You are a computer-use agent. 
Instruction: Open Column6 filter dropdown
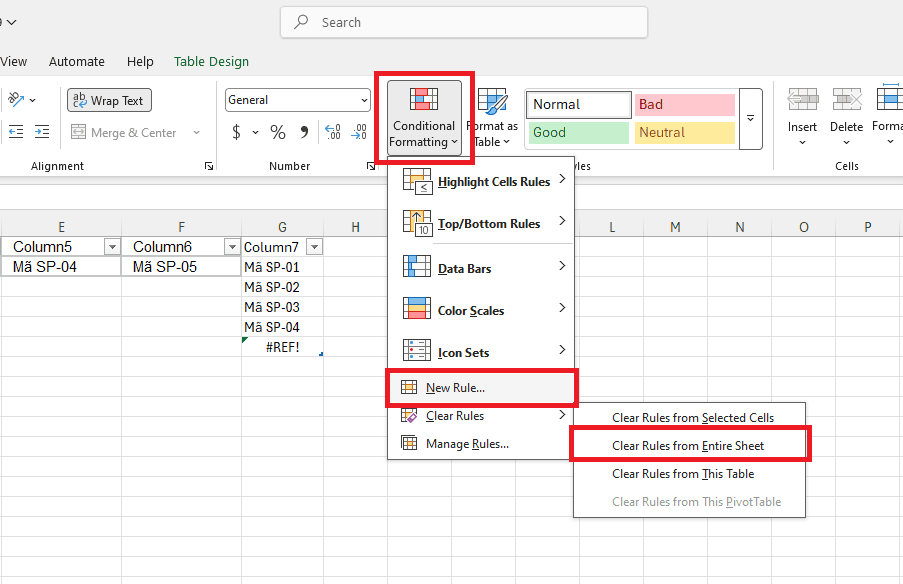click(x=232, y=247)
